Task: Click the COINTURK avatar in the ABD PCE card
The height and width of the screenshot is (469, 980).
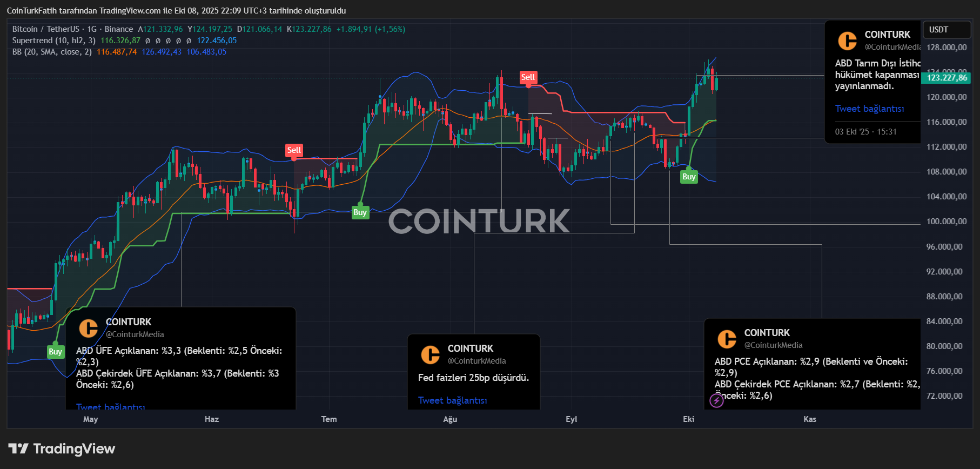Action: [x=727, y=339]
